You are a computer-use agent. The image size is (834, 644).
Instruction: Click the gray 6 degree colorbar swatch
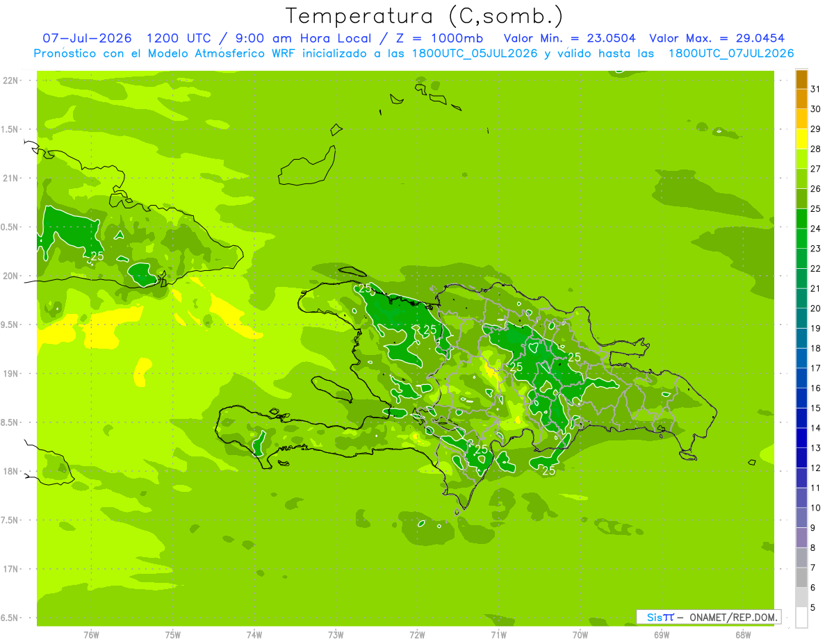pos(801,577)
